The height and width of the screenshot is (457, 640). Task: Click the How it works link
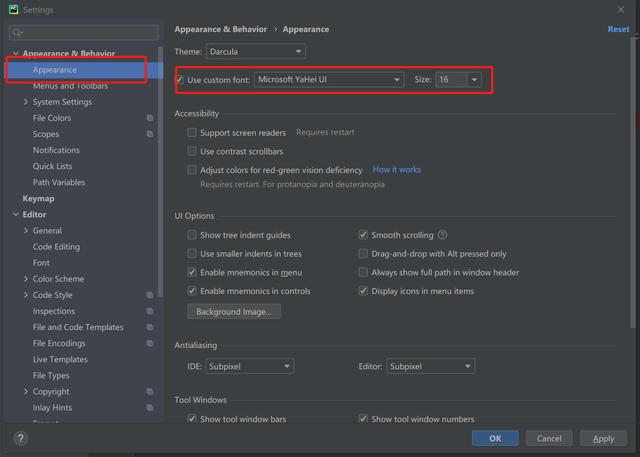tap(396, 169)
